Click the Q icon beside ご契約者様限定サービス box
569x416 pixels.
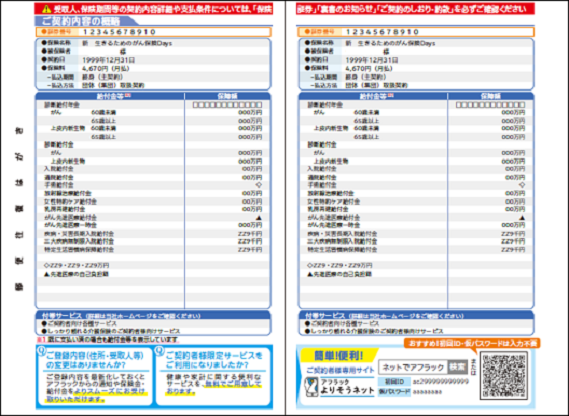tap(160, 350)
